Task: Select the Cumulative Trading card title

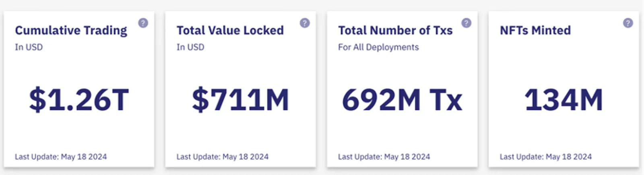Action: click(x=71, y=31)
